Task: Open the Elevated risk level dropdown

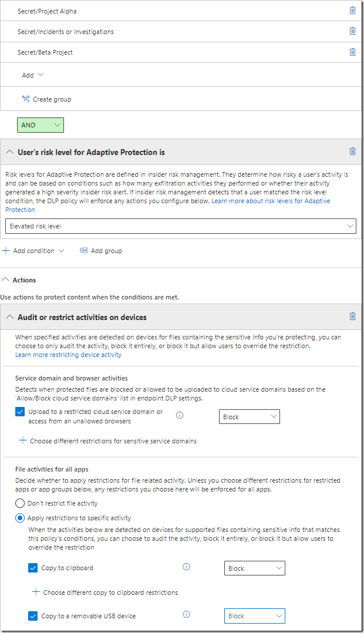Action: pos(180,226)
